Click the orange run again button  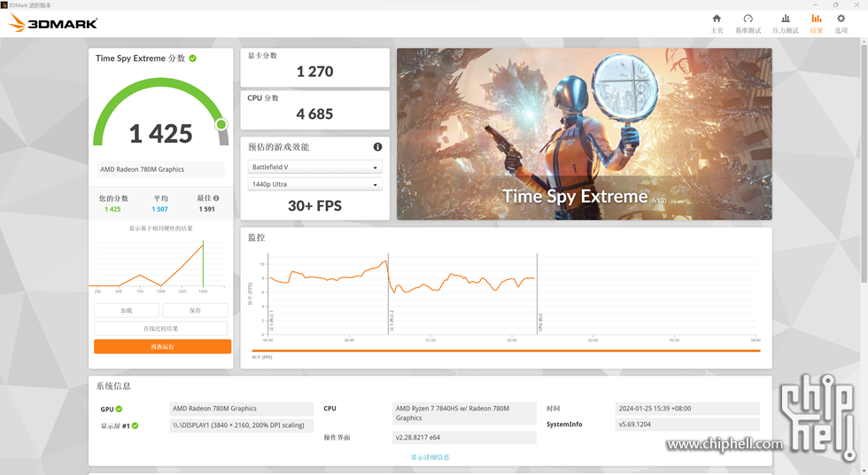(162, 347)
